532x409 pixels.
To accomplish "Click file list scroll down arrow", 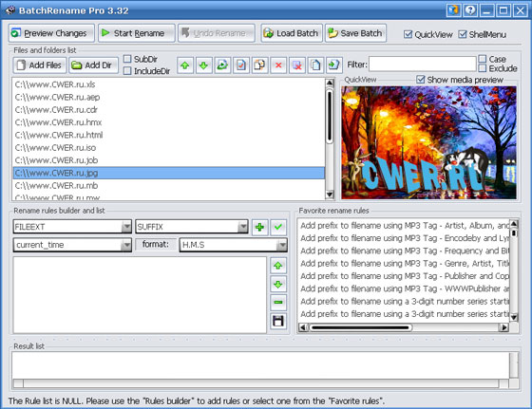I will click(x=329, y=195).
